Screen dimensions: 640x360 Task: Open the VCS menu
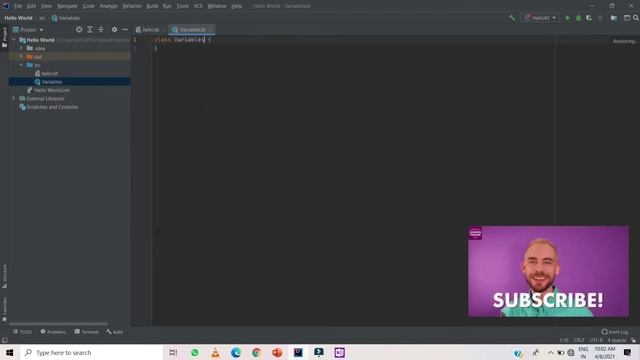point(198,6)
